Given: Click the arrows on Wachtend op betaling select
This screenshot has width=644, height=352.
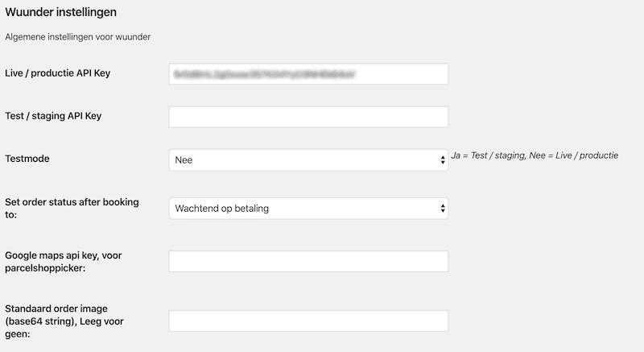Looking at the screenshot, I should pos(442,209).
